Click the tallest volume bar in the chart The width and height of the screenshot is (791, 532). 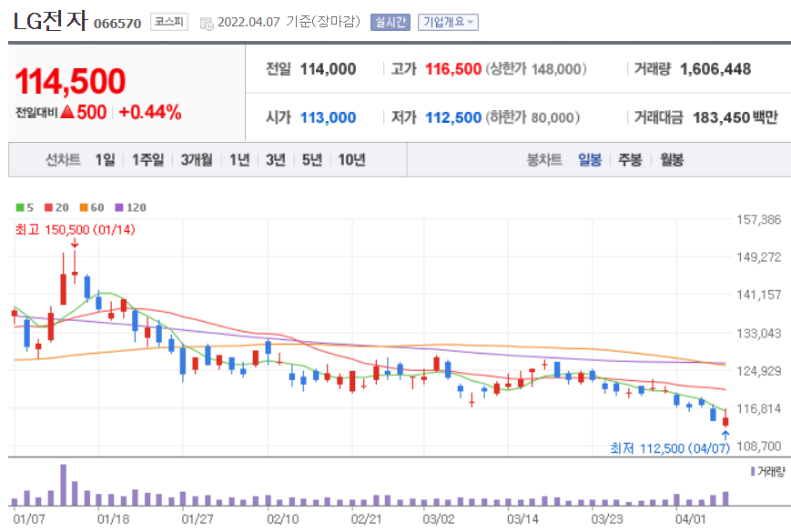pos(63,485)
